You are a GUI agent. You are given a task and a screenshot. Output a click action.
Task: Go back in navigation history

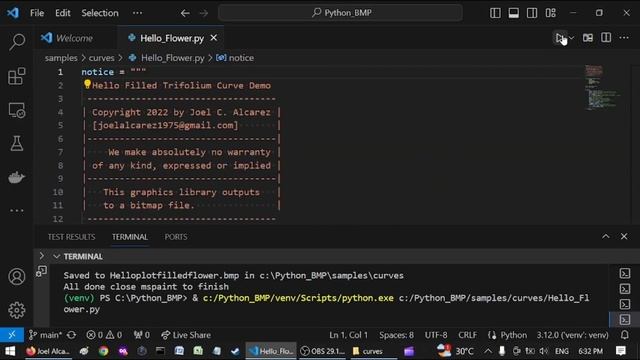185,13
